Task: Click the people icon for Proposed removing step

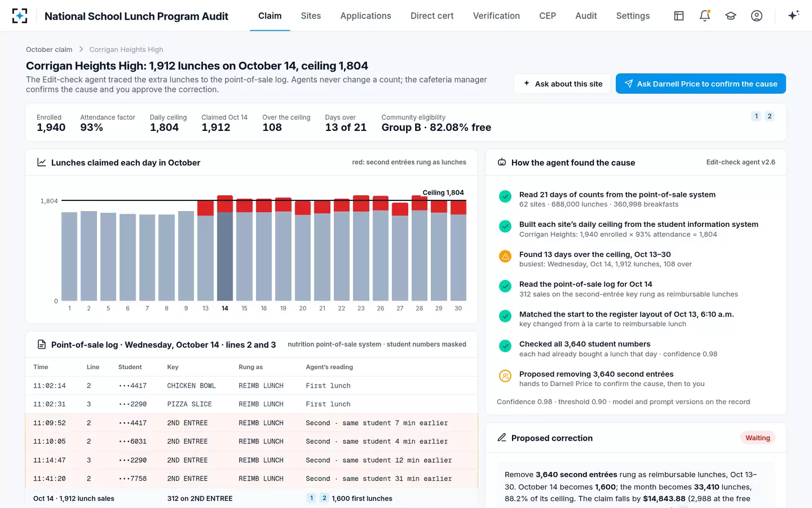Action: tap(505, 376)
